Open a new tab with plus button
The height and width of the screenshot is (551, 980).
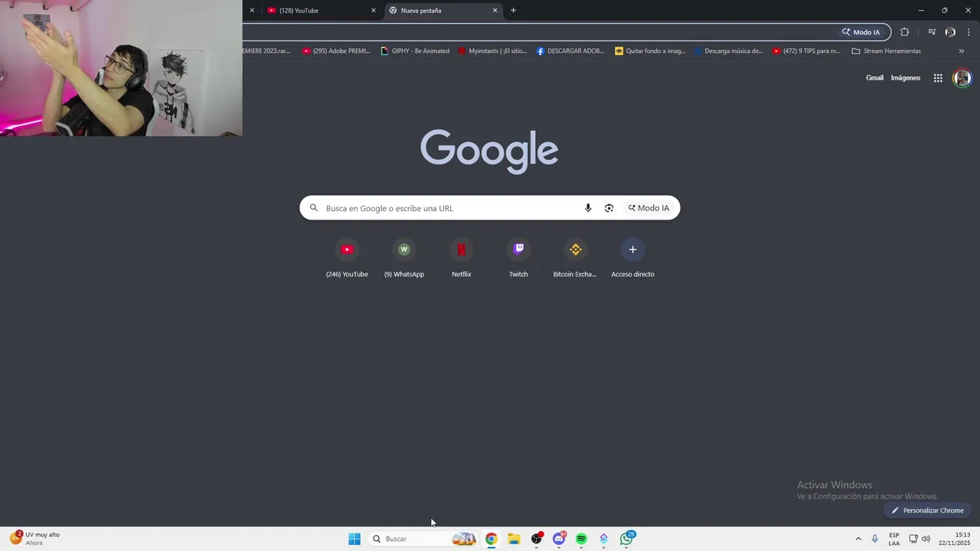coord(513,11)
